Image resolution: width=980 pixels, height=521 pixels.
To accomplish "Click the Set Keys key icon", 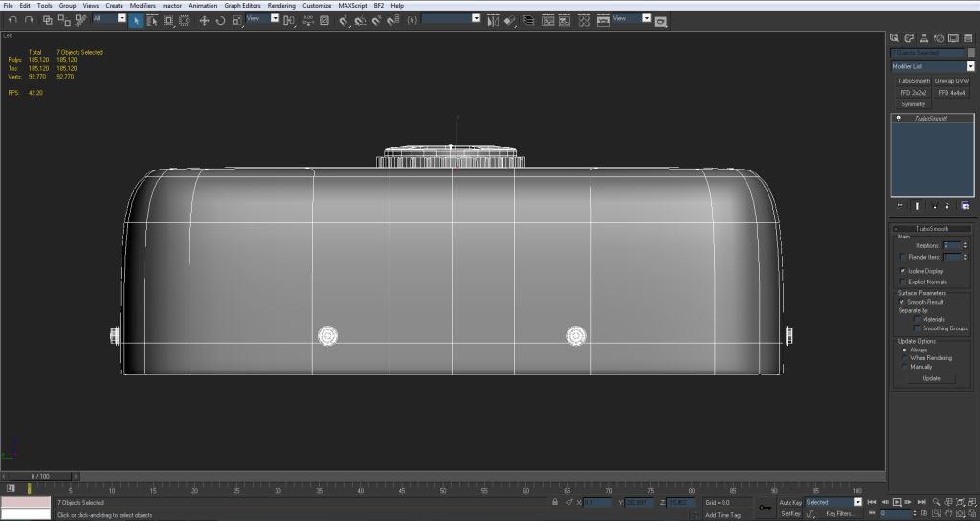I will pyautogui.click(x=766, y=508).
